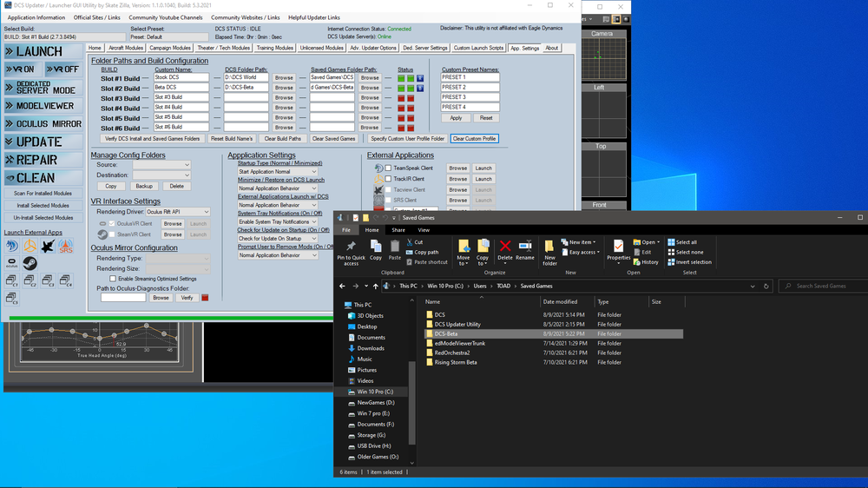The image size is (868, 488).
Task: Launch custom app C4 icon
Action: click(x=66, y=280)
